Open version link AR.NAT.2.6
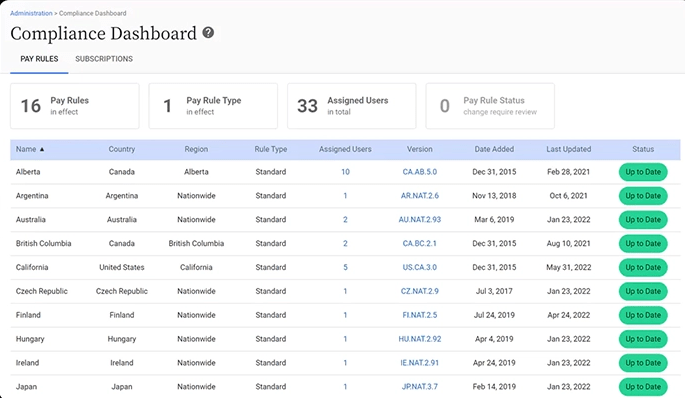 [419, 196]
